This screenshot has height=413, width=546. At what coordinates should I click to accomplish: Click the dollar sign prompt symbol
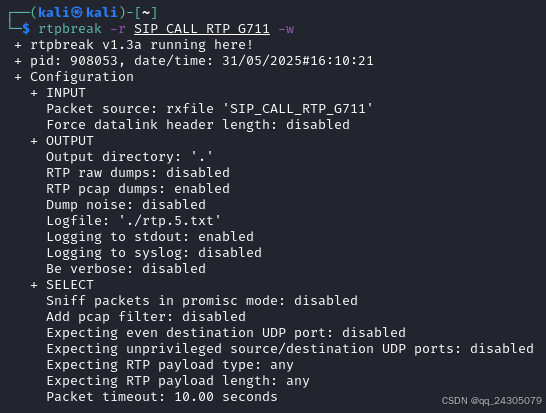[x=26, y=29]
